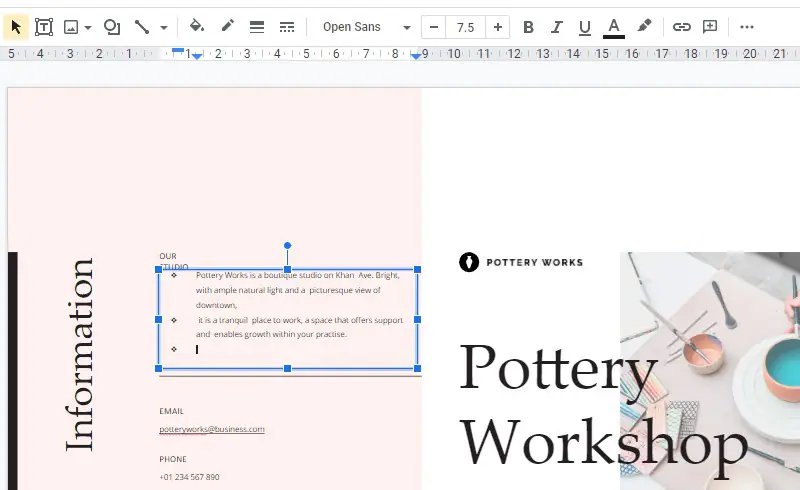Open the fill color paint bucket
800x490 pixels.
coord(197,27)
